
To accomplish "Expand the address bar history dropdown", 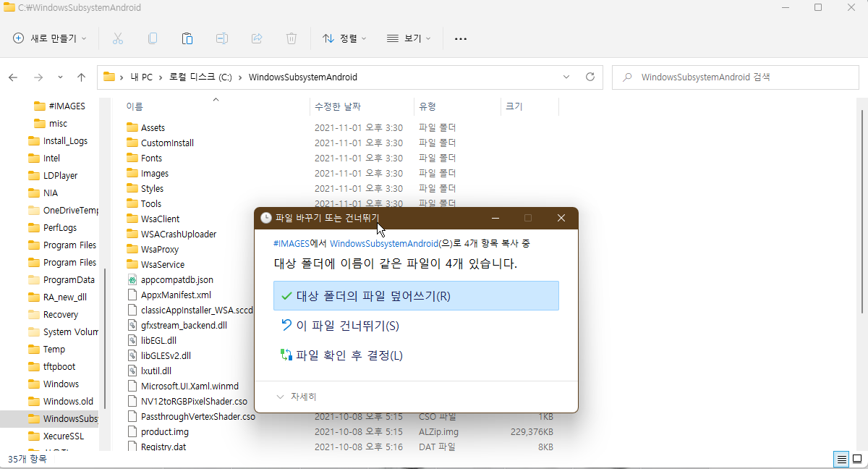I will coord(566,77).
